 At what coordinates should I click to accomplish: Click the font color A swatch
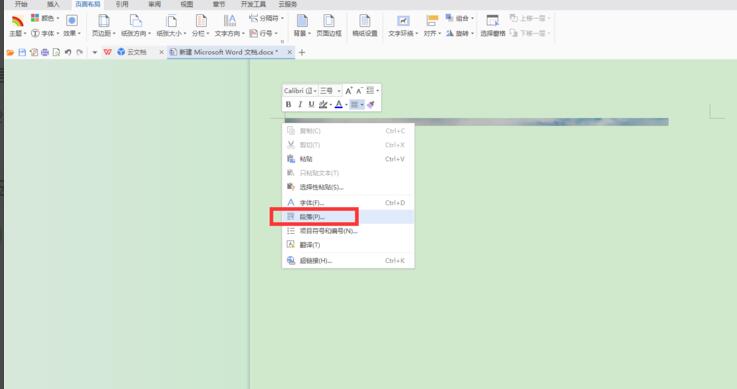(x=338, y=104)
